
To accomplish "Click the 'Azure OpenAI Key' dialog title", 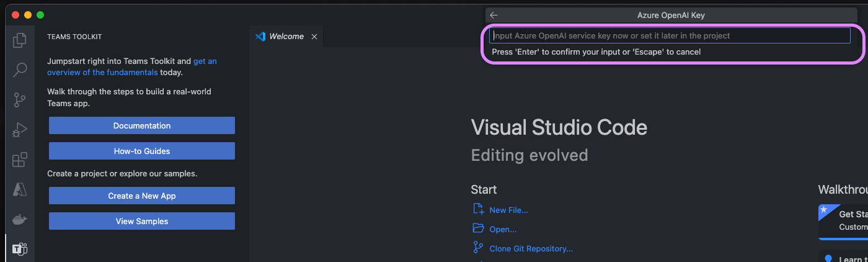I will [671, 16].
